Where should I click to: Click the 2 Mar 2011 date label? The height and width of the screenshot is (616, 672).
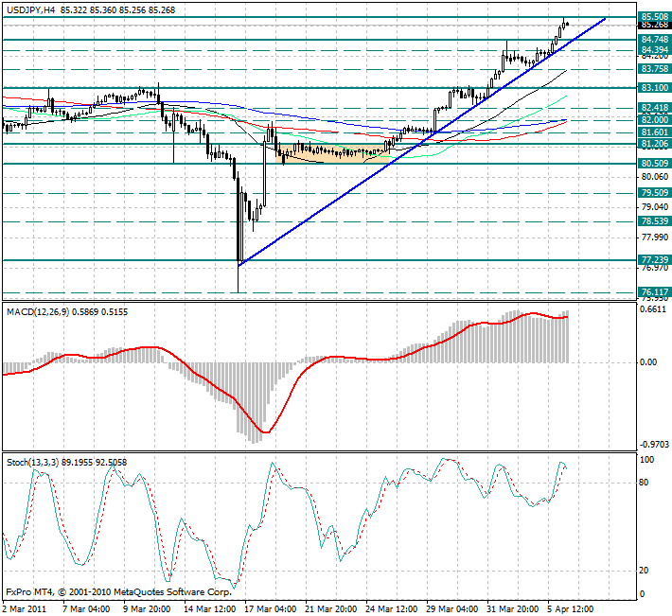coord(25,609)
